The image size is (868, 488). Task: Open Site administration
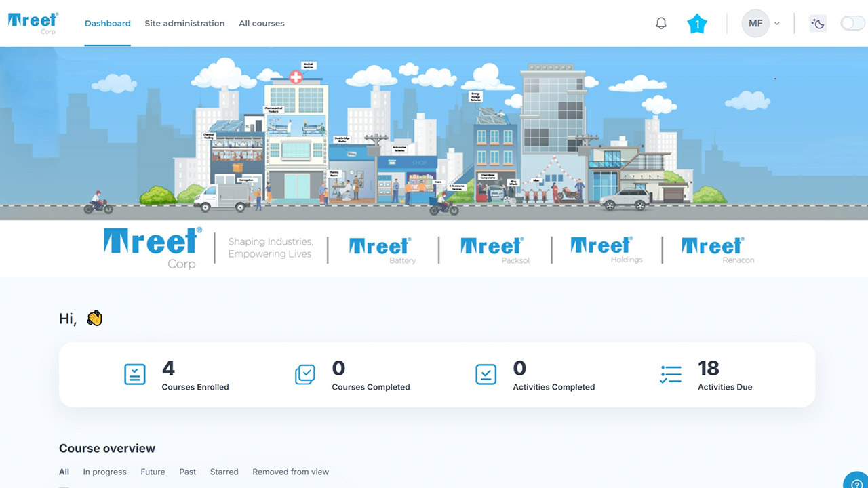(x=184, y=23)
